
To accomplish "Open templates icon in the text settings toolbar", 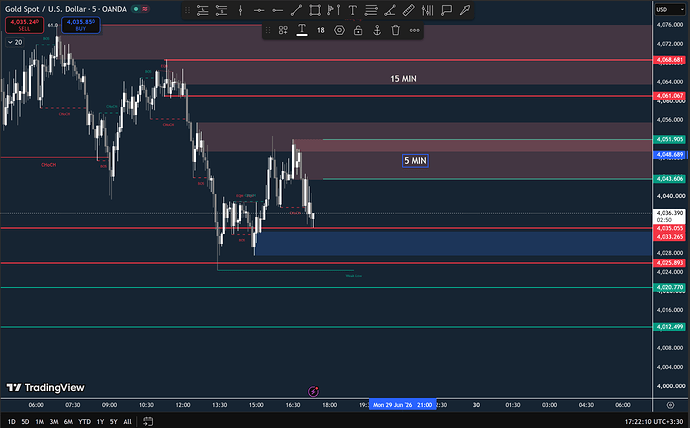I will point(283,30).
